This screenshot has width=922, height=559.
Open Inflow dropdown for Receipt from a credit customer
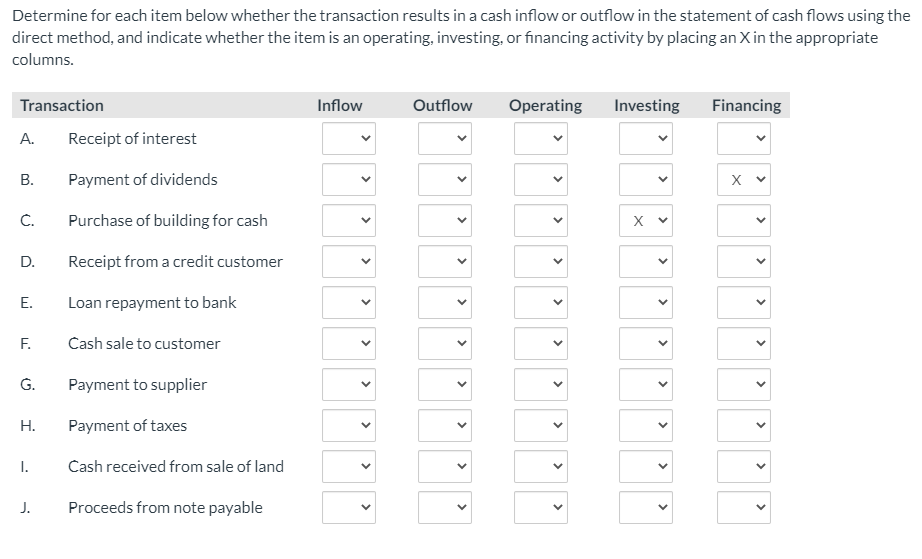tap(348, 262)
